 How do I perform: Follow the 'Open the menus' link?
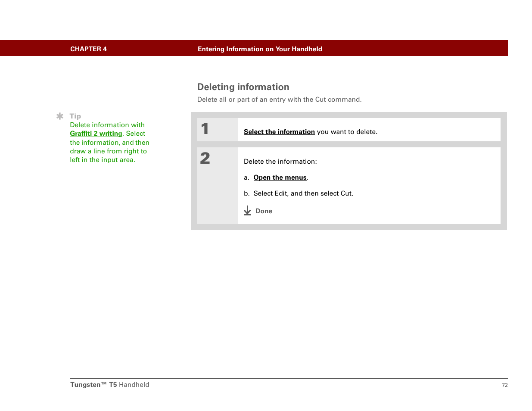coord(280,177)
